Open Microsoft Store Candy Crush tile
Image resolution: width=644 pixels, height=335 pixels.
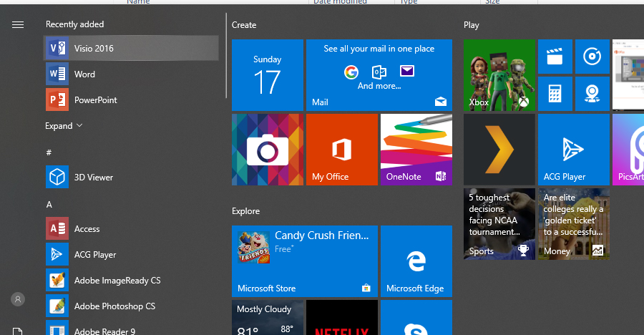305,261
